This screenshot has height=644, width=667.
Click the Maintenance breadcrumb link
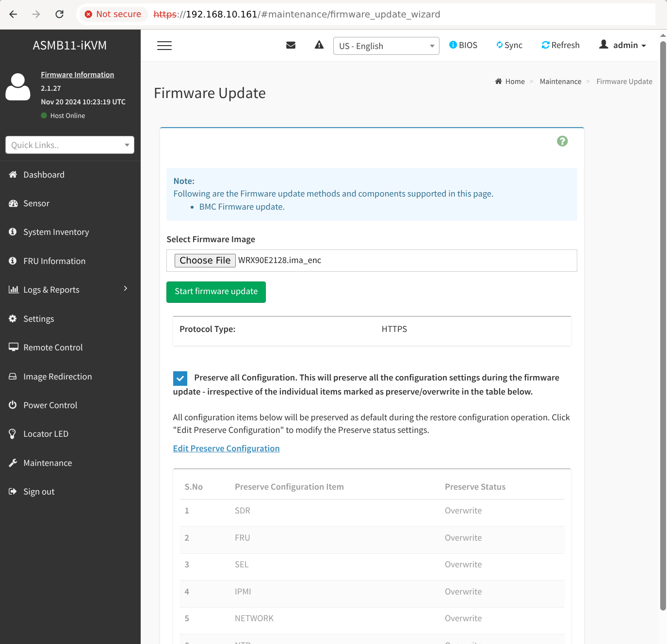[x=560, y=82]
